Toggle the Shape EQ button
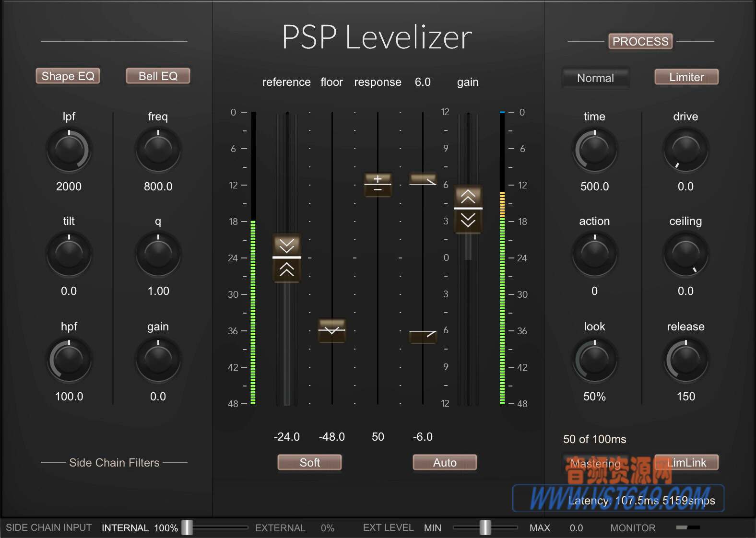756x538 pixels. pos(68,76)
